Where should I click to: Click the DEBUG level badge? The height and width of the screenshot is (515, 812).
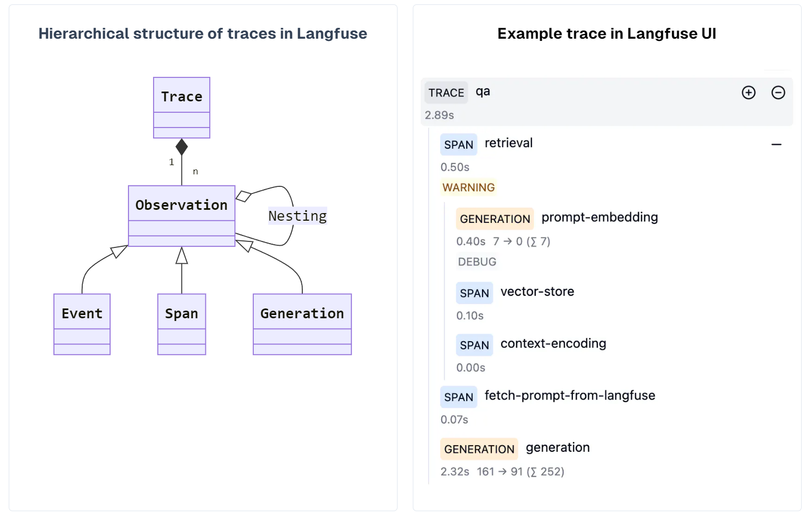point(477,262)
